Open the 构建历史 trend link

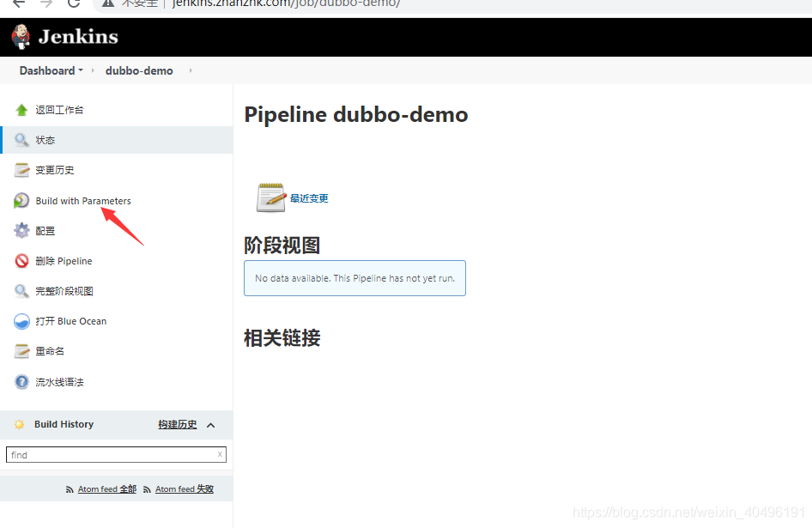coord(178,424)
